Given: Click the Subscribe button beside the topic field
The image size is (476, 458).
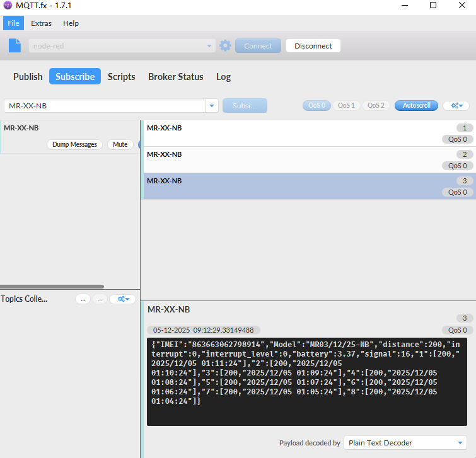Looking at the screenshot, I should coord(245,106).
